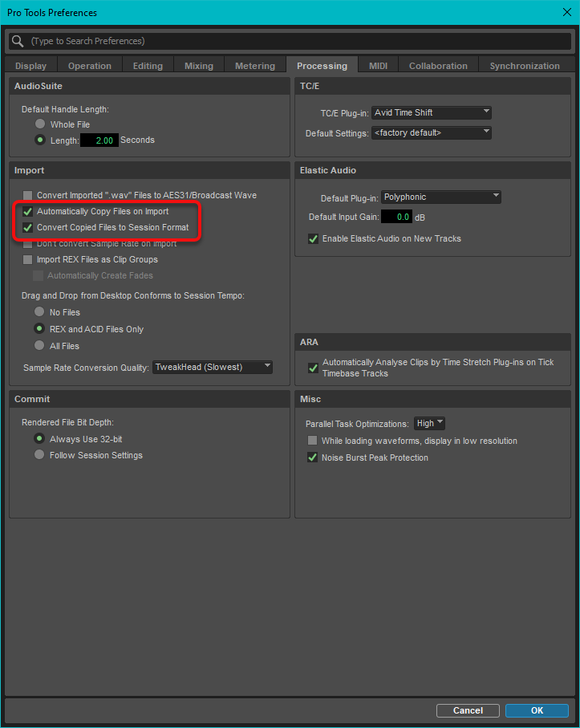The height and width of the screenshot is (728, 580).
Task: Disable Noise Burst Peak Protection checkbox
Action: click(x=313, y=458)
